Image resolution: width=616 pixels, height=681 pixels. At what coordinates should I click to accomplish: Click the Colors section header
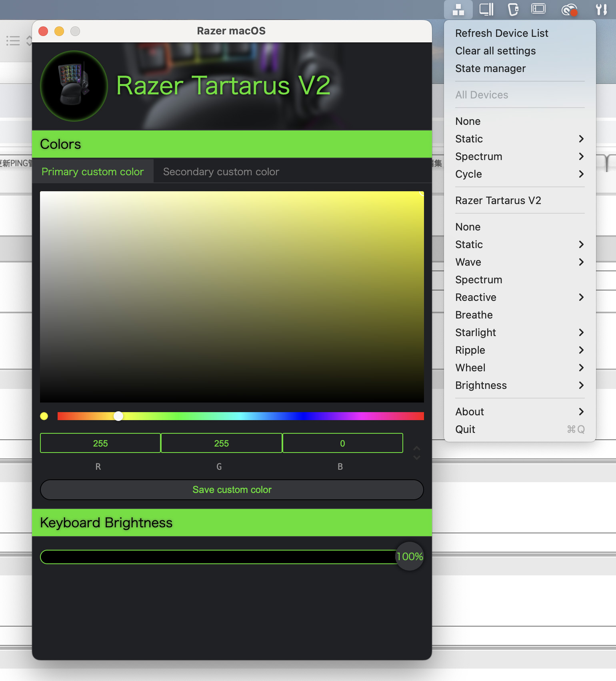232,144
